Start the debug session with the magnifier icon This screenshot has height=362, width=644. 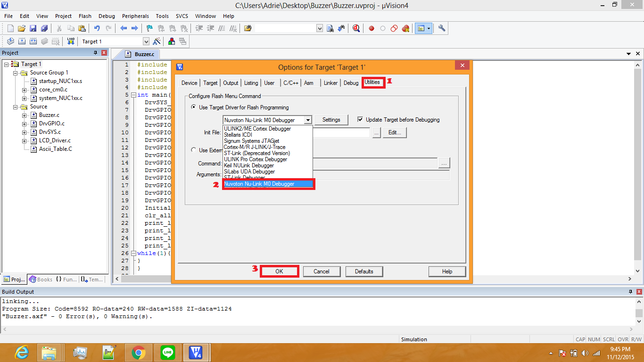click(356, 28)
